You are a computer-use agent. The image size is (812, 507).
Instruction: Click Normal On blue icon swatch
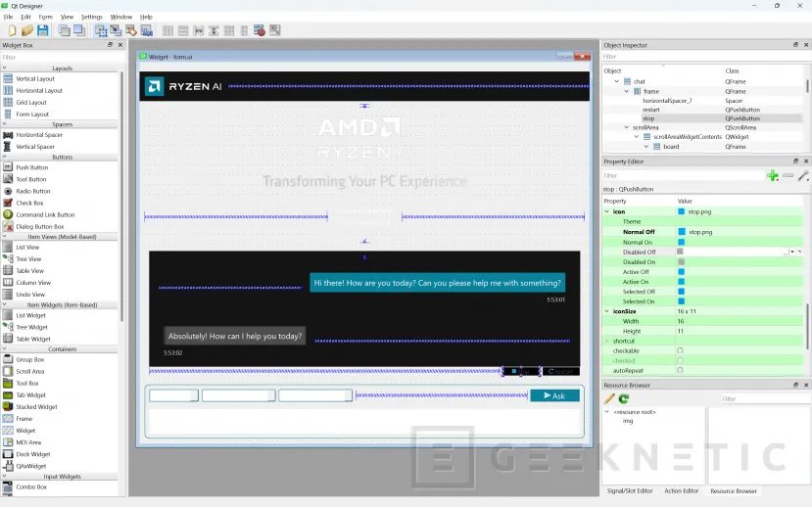682,242
